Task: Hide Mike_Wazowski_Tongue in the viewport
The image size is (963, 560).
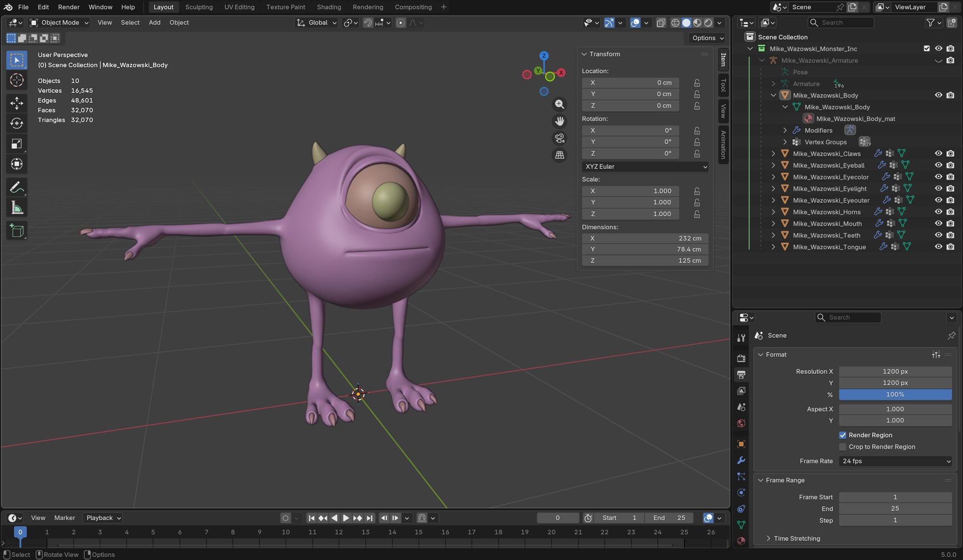Action: point(939,247)
